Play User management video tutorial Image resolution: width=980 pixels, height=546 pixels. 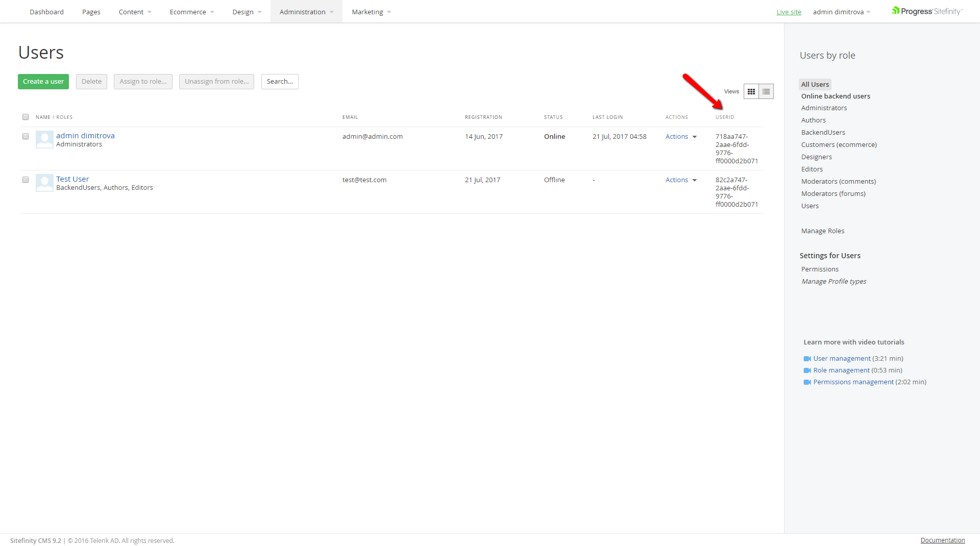(x=842, y=359)
